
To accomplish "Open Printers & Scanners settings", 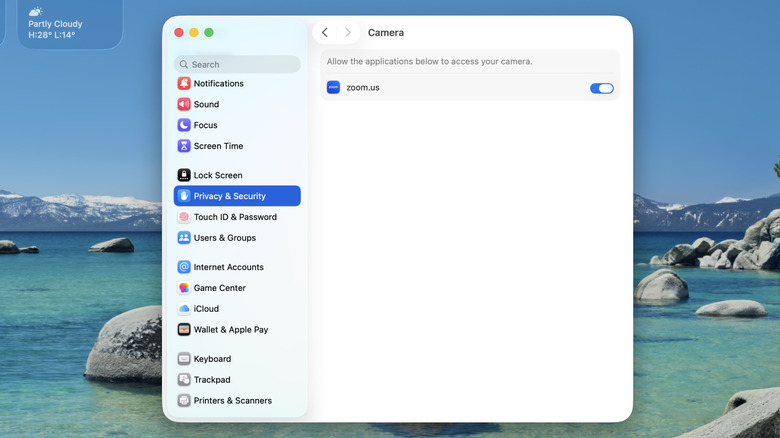I will point(237,401).
